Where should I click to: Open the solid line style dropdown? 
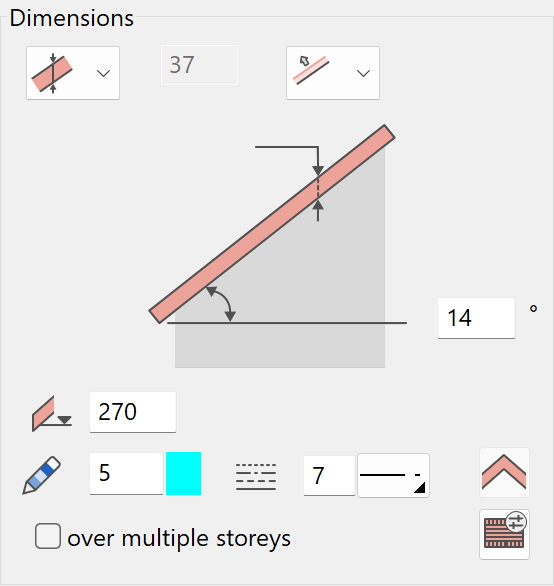coord(393,476)
